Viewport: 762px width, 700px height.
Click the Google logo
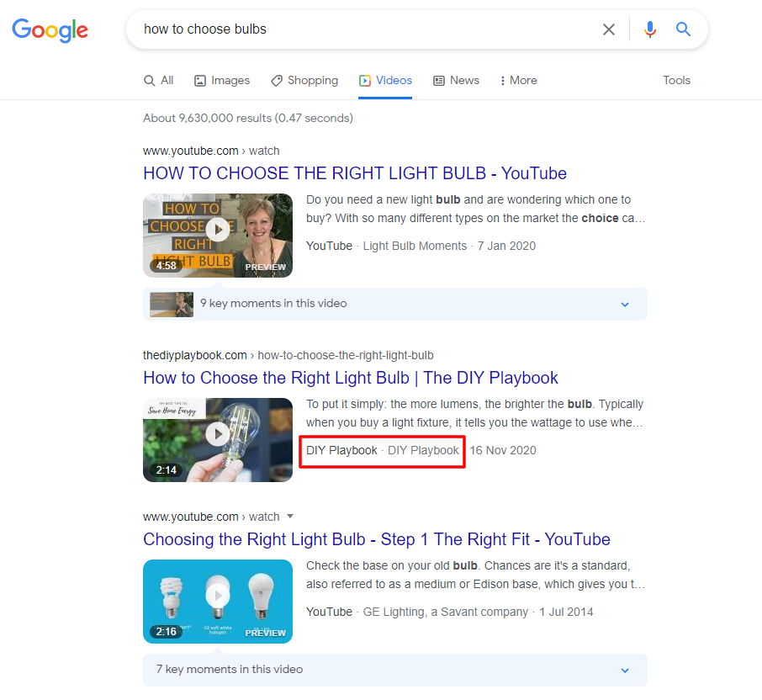coord(50,30)
